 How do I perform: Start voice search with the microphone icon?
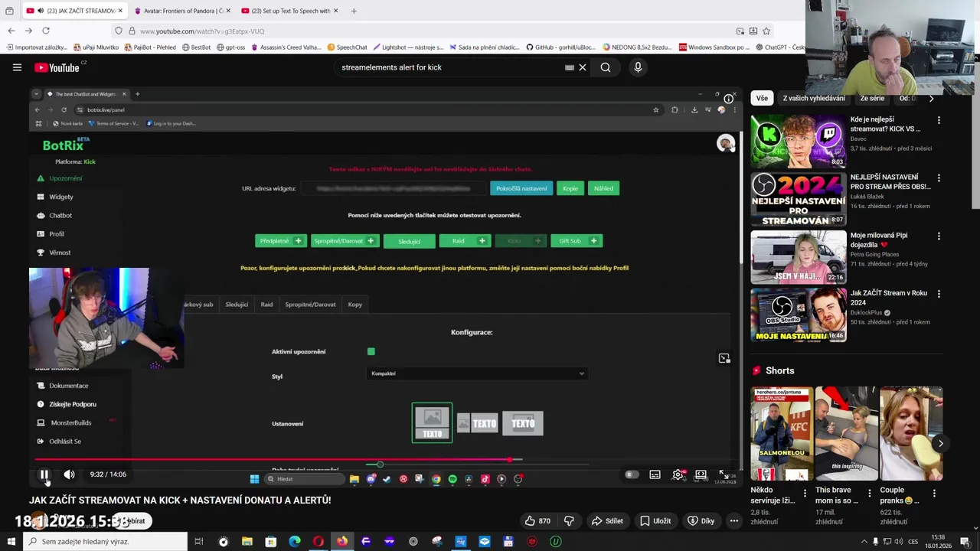[638, 67]
